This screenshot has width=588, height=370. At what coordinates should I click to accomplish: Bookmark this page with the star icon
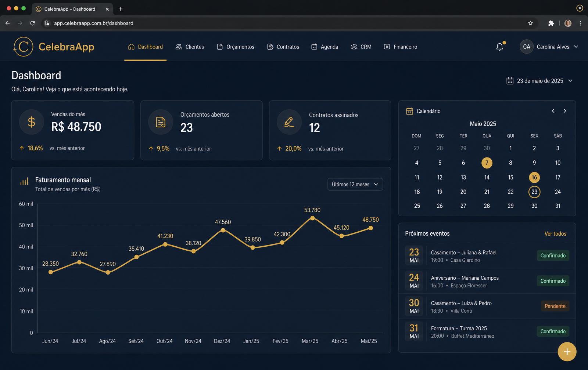click(x=530, y=23)
